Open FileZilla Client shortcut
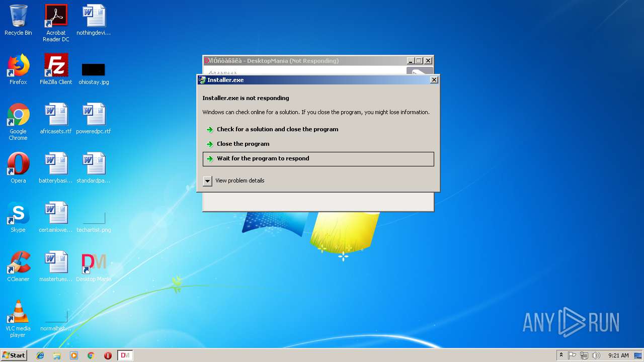This screenshot has width=644, height=362. 56,69
